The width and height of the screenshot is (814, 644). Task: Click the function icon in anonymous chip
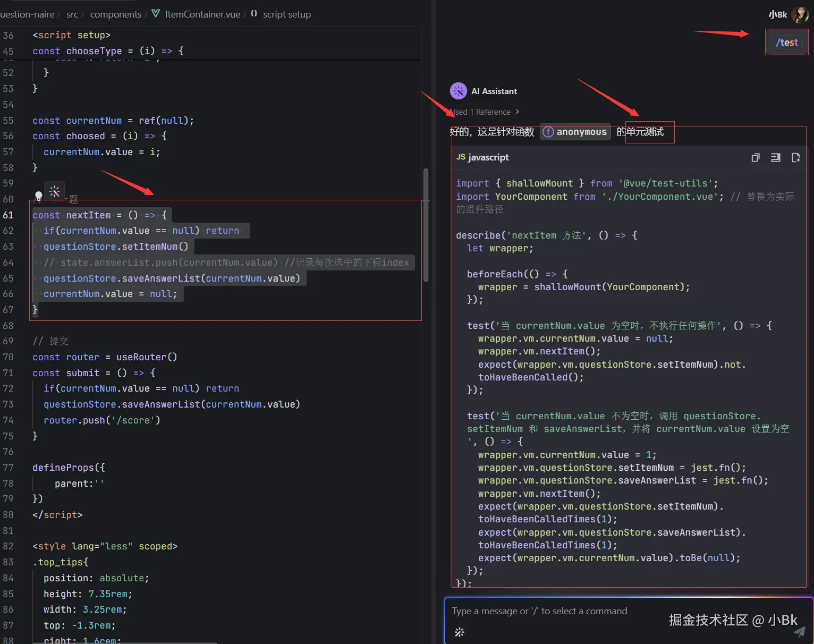click(x=548, y=132)
